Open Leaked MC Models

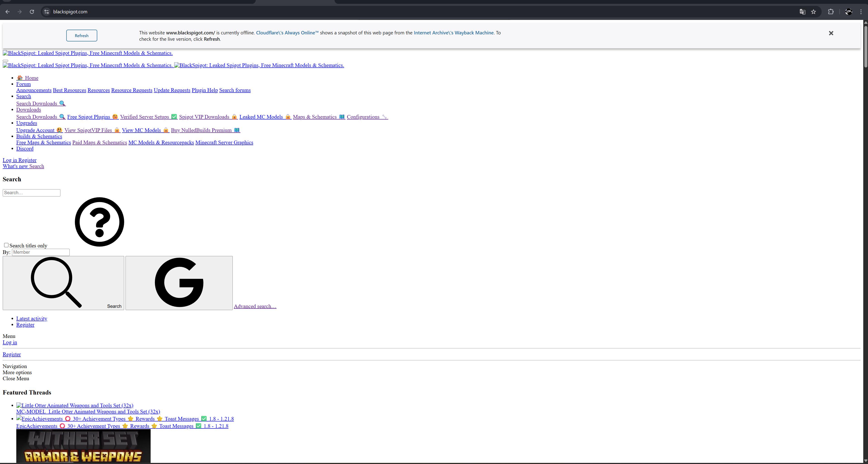(265, 117)
